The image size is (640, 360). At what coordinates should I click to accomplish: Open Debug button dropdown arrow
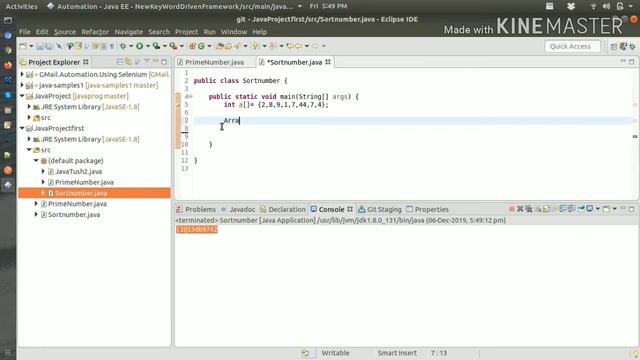[131, 46]
